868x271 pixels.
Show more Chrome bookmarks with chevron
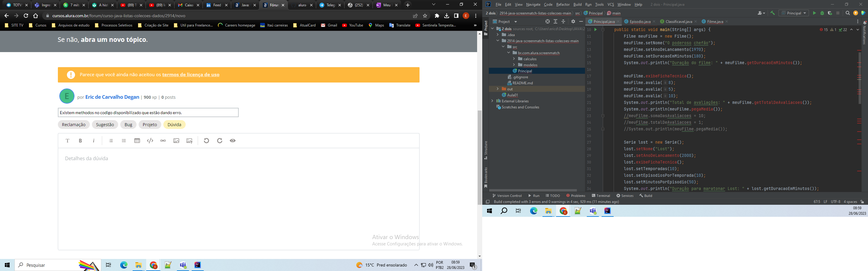coord(475,25)
